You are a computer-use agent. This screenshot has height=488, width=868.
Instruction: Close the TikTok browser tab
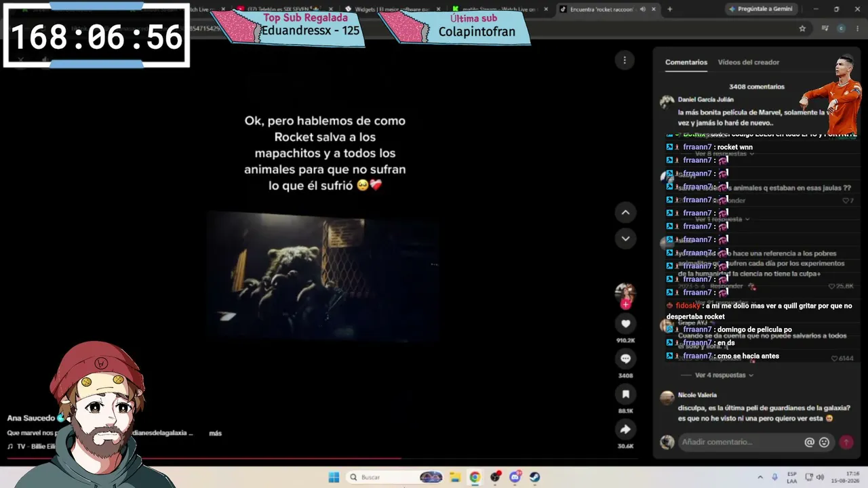[654, 9]
